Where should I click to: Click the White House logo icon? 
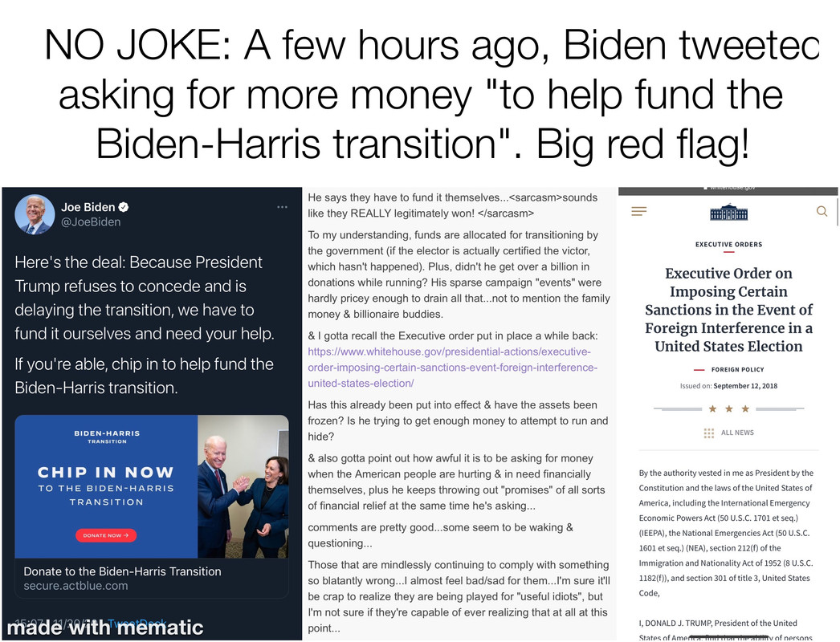click(728, 212)
